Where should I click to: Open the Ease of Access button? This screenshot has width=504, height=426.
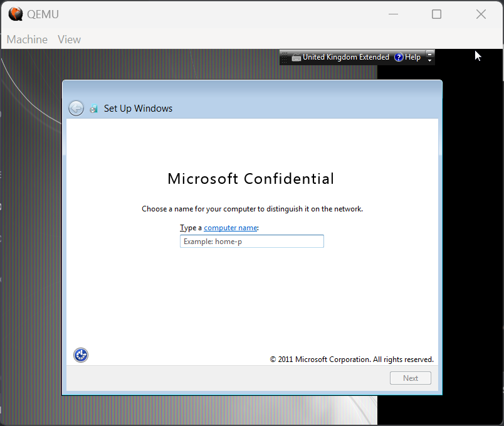pos(81,355)
